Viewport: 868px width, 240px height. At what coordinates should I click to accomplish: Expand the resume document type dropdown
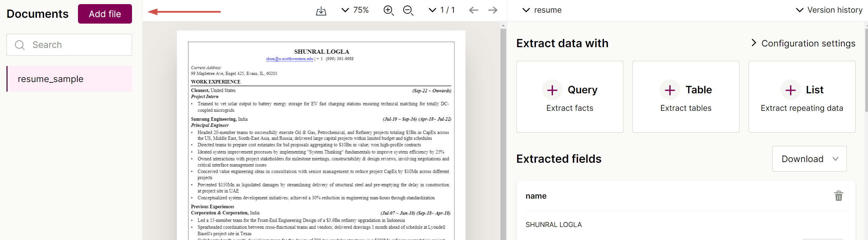click(x=542, y=10)
